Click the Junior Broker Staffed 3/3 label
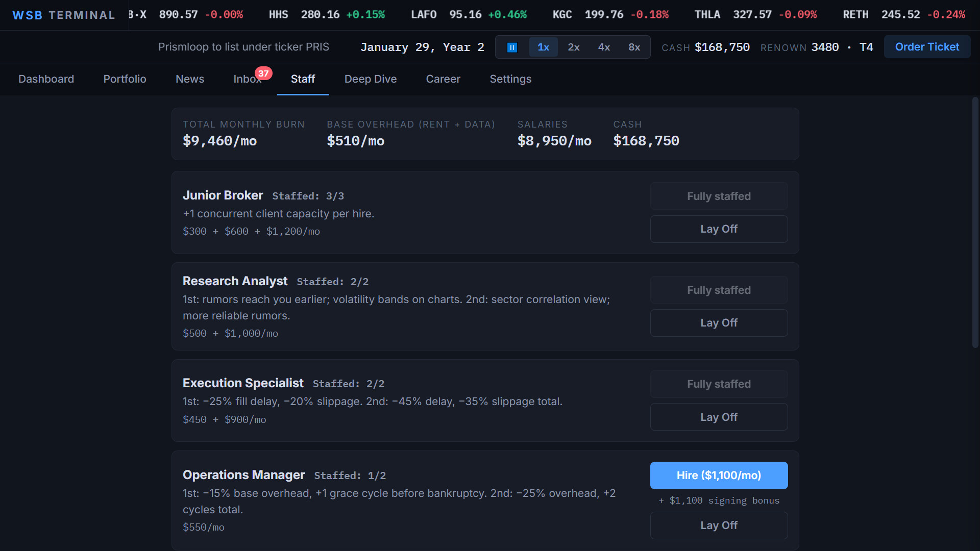Viewport: 980px width, 551px height. click(x=308, y=196)
